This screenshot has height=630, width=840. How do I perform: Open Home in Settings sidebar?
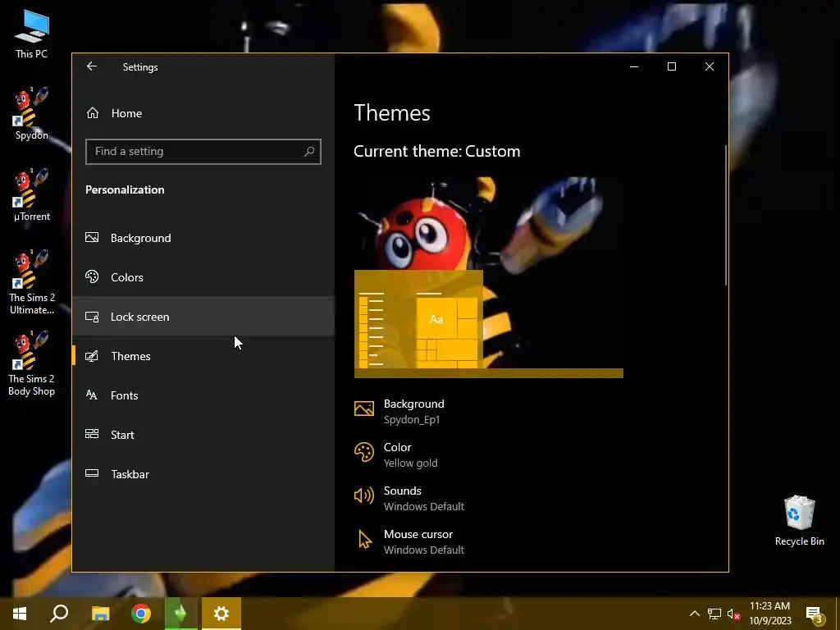pos(203,113)
